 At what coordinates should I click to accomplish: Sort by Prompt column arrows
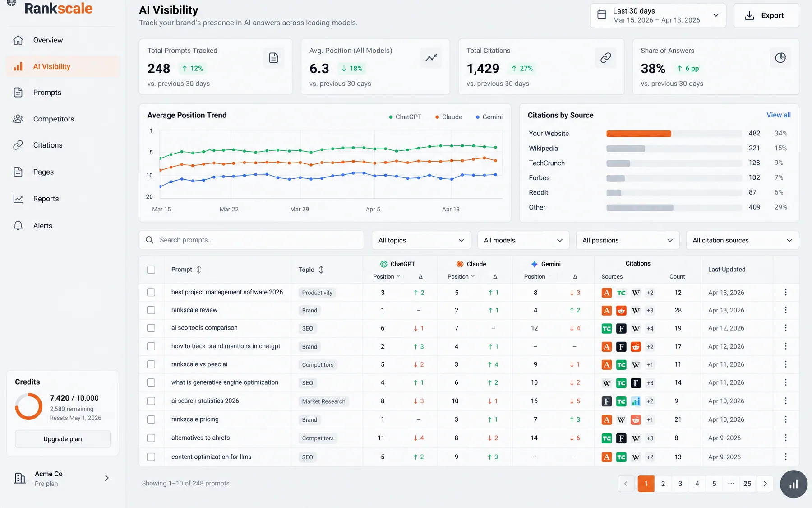(x=198, y=270)
